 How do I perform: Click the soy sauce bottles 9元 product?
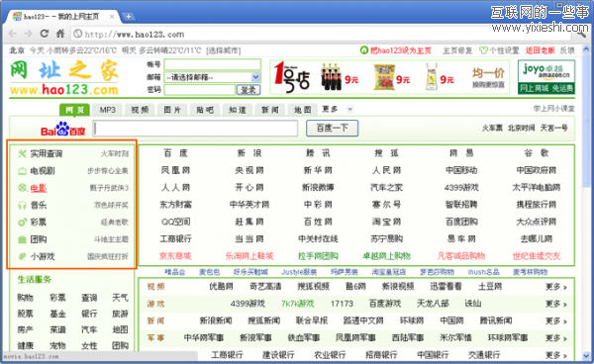pos(332,77)
